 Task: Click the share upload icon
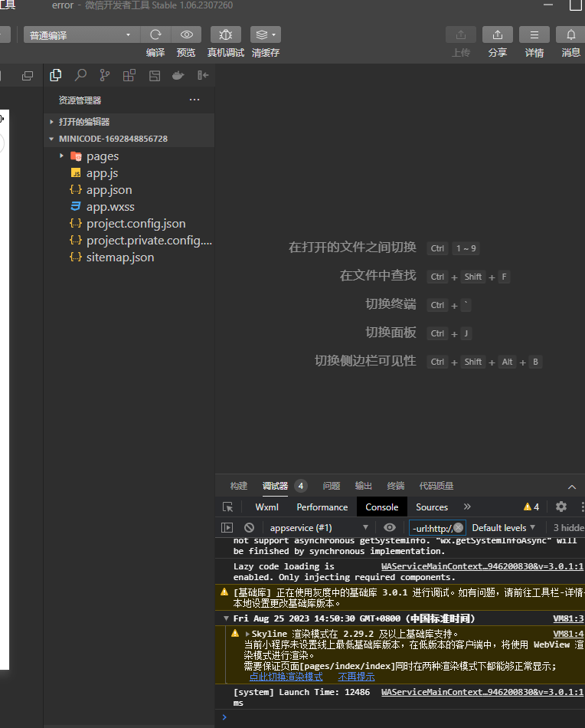(x=497, y=34)
